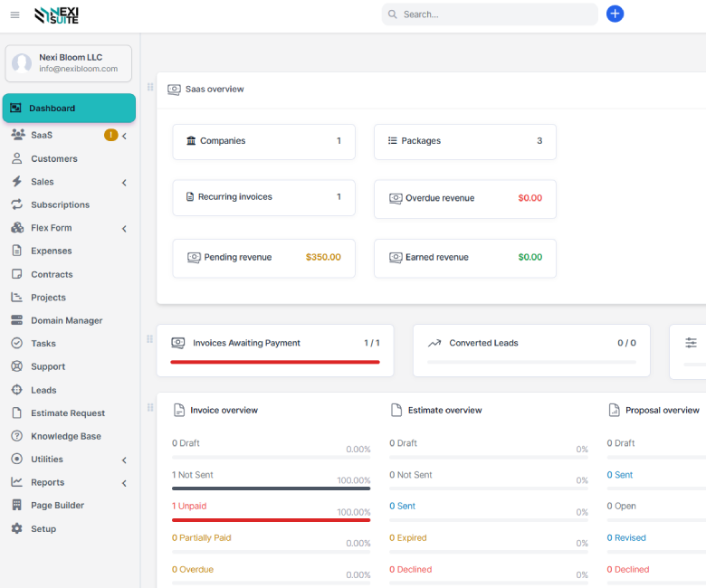Viewport: 706px width, 588px height.
Task: Open the Packages overview card
Action: coord(465,142)
